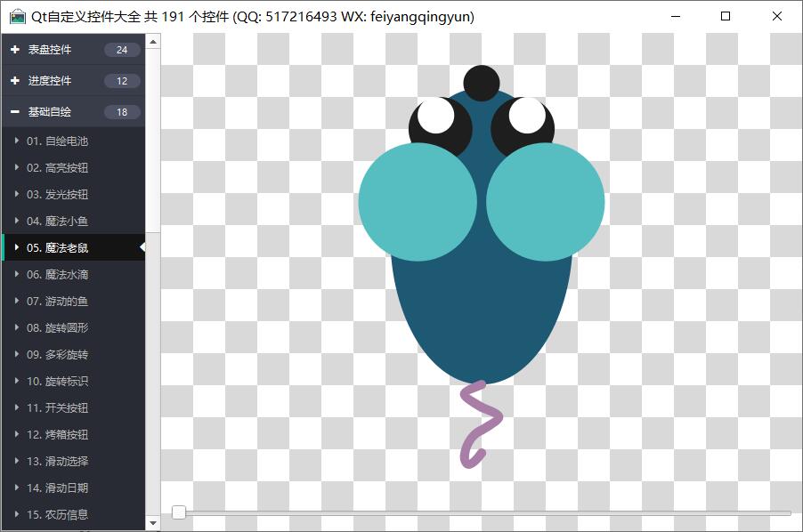The height and width of the screenshot is (532, 803).
Task: Click the arrow icon beside 05. 魔法老鼠
Action: pos(17,247)
